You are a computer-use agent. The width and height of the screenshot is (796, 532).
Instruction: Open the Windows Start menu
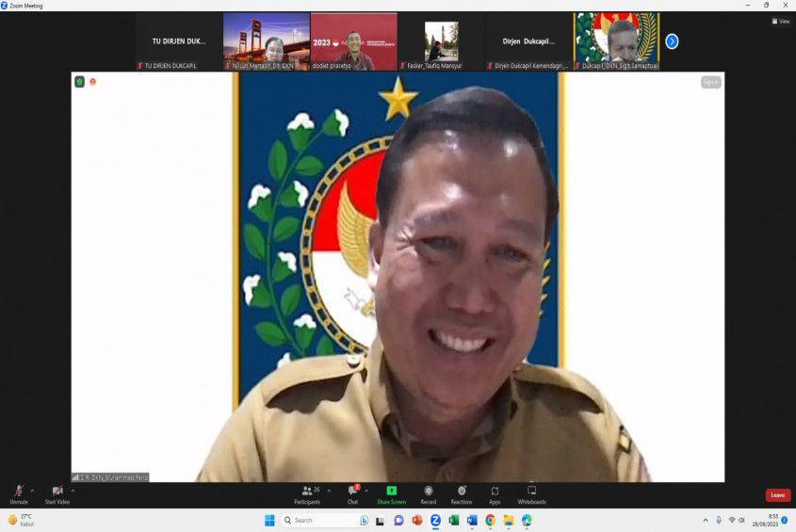269,521
